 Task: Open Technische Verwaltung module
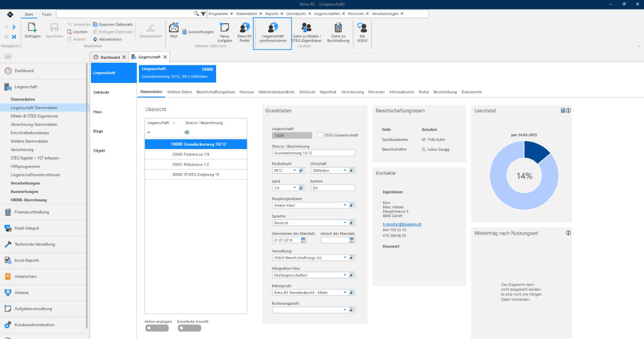[35, 244]
